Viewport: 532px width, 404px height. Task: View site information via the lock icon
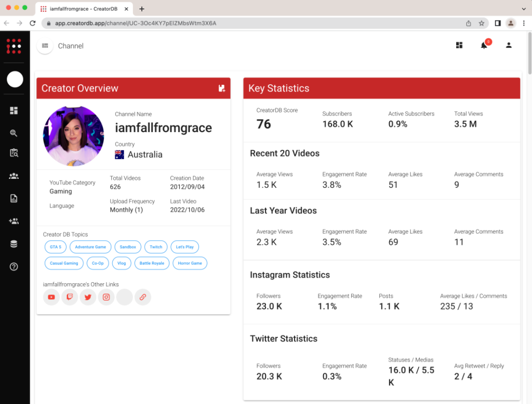click(49, 23)
